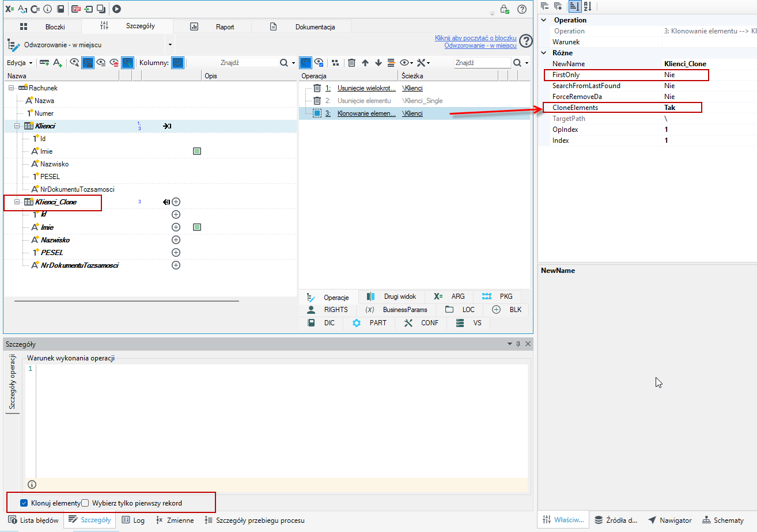Open the Dokumentacja tab
The image size is (757, 532).
(302, 26)
